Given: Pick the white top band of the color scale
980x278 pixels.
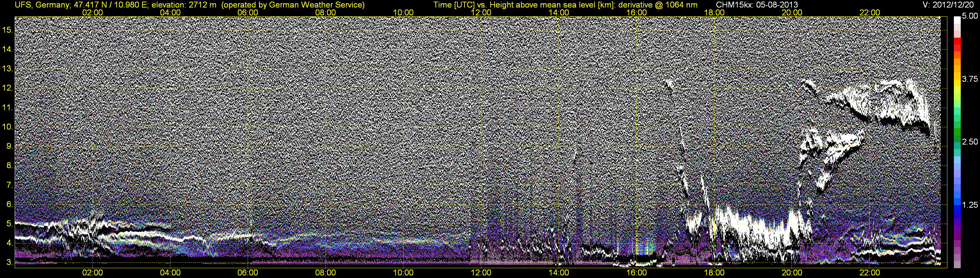Looking at the screenshot, I should click(957, 20).
